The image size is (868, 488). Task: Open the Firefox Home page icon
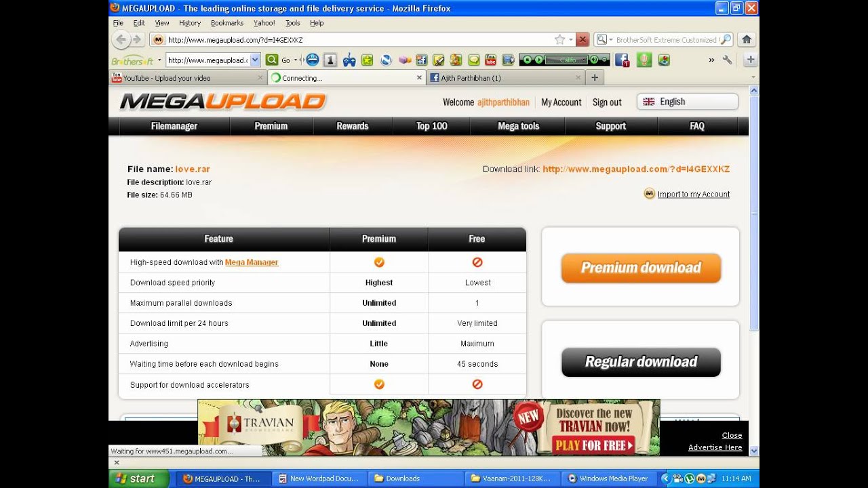pyautogui.click(x=747, y=39)
